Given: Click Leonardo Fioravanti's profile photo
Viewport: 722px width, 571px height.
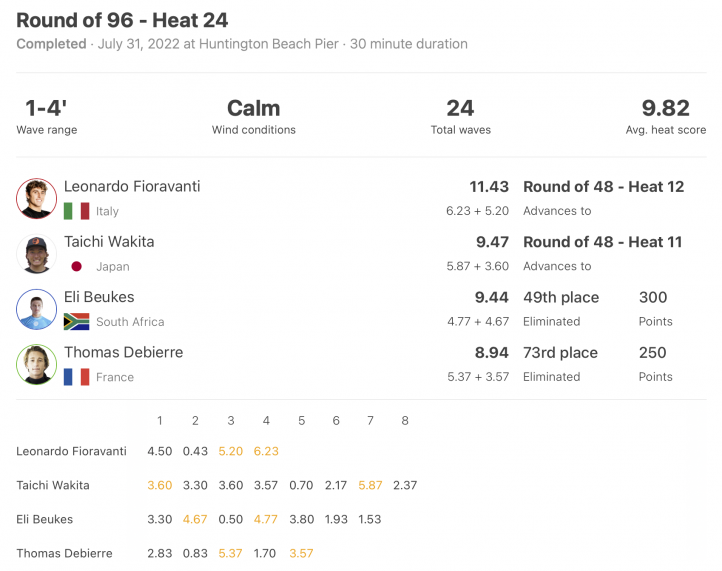Looking at the screenshot, I should pos(36,198).
